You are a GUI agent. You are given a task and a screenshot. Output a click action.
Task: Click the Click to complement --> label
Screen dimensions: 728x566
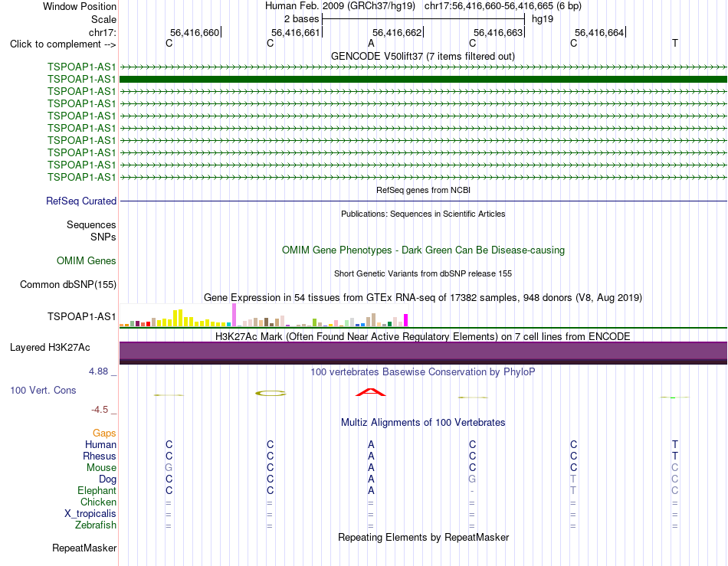point(63,44)
